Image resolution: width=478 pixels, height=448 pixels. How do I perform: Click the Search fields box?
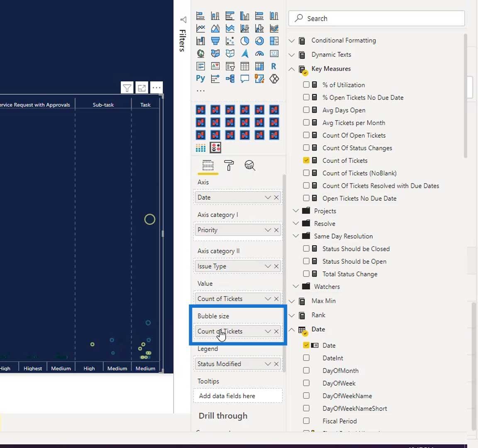[376, 18]
